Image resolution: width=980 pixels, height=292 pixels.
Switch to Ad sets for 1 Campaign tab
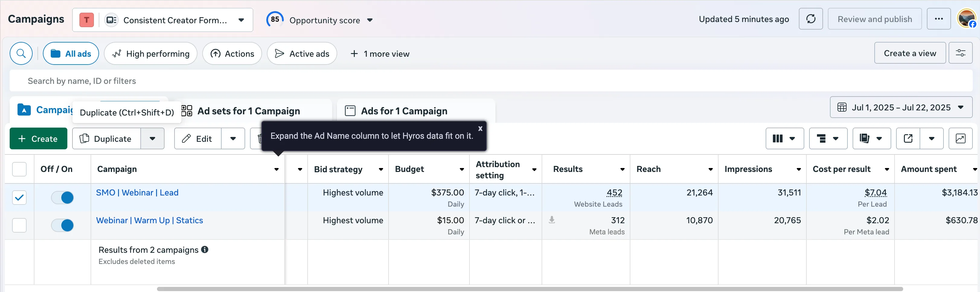point(248,111)
